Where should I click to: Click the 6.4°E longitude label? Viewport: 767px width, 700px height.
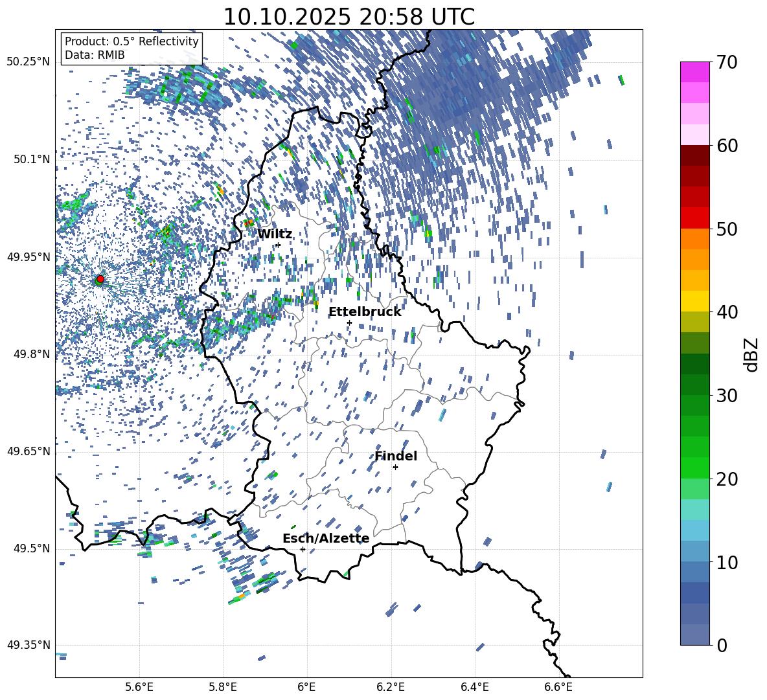click(x=475, y=687)
